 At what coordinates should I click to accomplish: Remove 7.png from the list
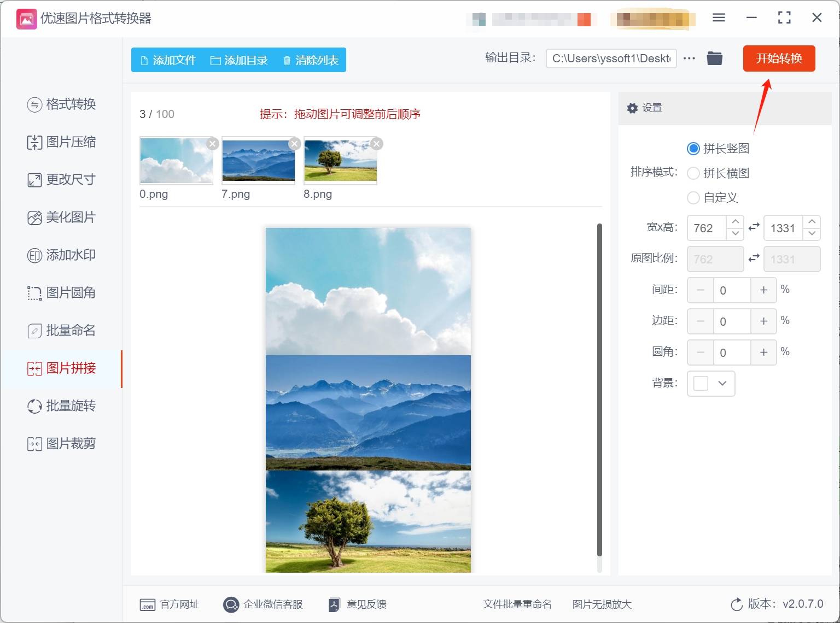point(295,144)
